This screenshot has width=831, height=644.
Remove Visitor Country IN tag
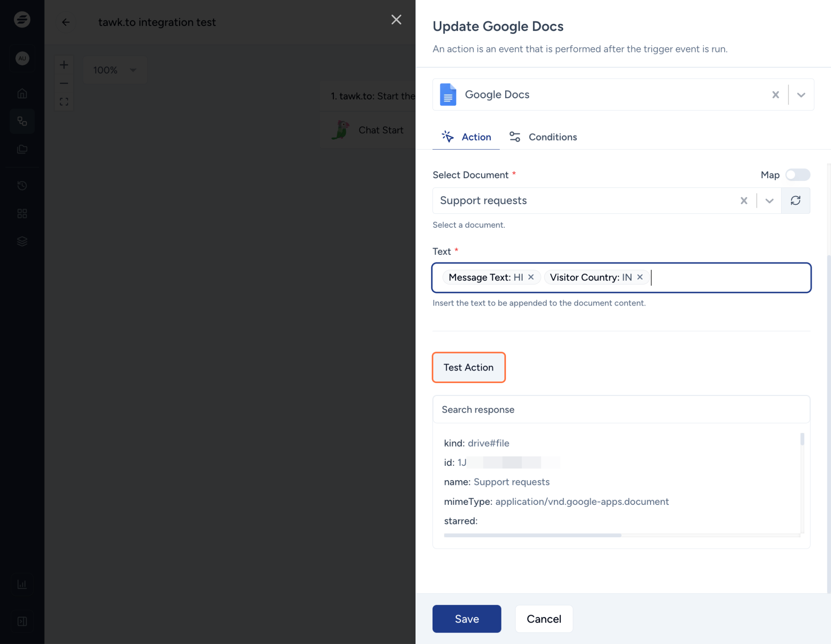point(639,277)
